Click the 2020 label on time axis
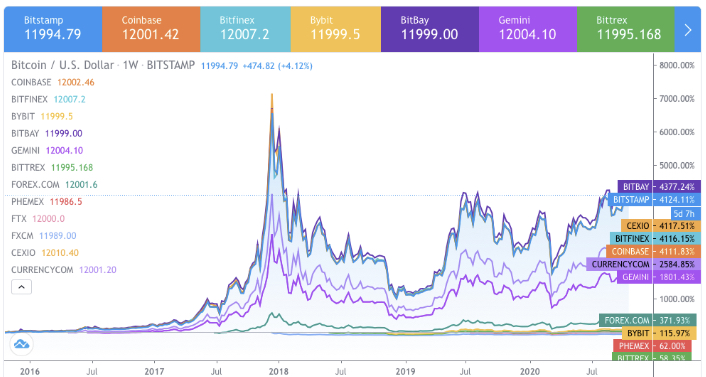Viewport: 706px width, 377px height. pos(530,372)
